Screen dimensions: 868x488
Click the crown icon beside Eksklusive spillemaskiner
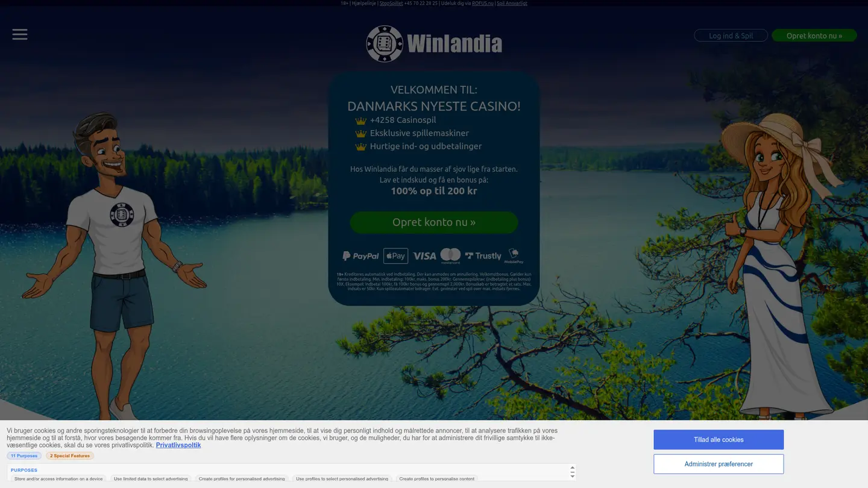pos(360,134)
